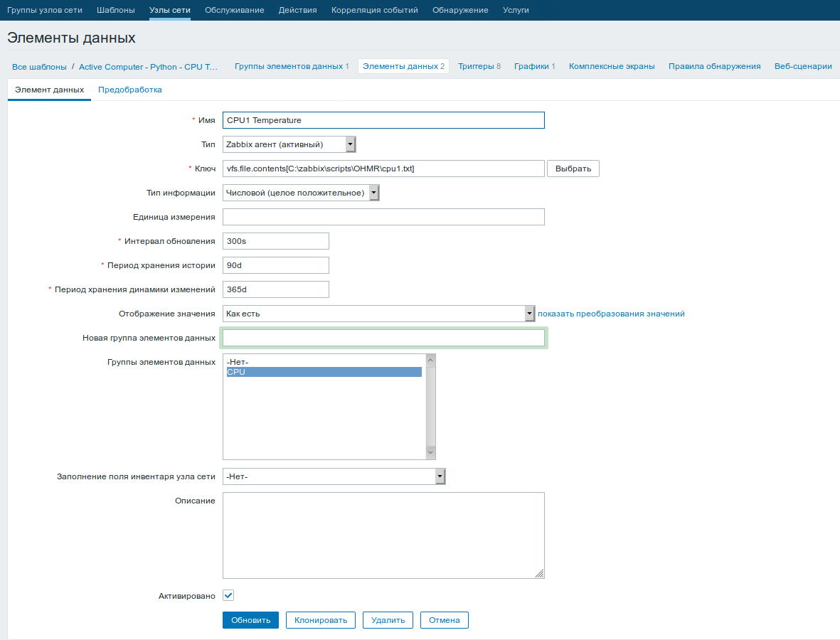Select -Нет- in the Группы элементов данных list
The image size is (840, 640).
tap(324, 363)
